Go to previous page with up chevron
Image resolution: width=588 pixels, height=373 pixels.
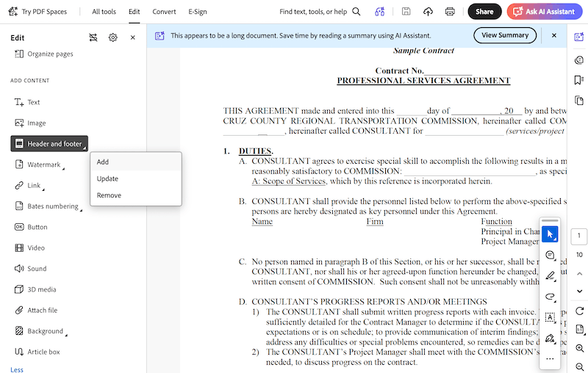[579, 274]
